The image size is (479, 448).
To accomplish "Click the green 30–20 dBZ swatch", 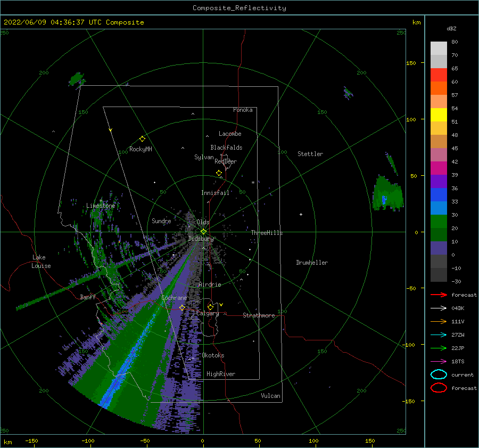I will tap(439, 222).
